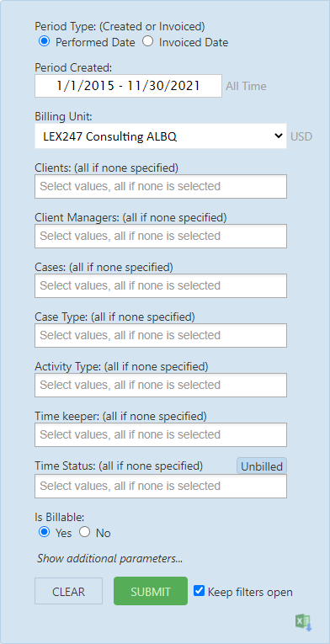Click the green SUBMIT button
This screenshot has height=644, width=330.
tap(151, 591)
